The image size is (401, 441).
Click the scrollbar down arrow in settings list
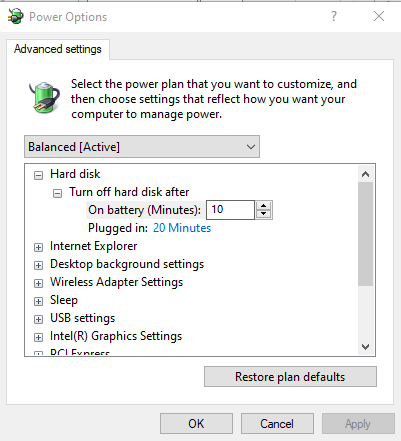366,347
